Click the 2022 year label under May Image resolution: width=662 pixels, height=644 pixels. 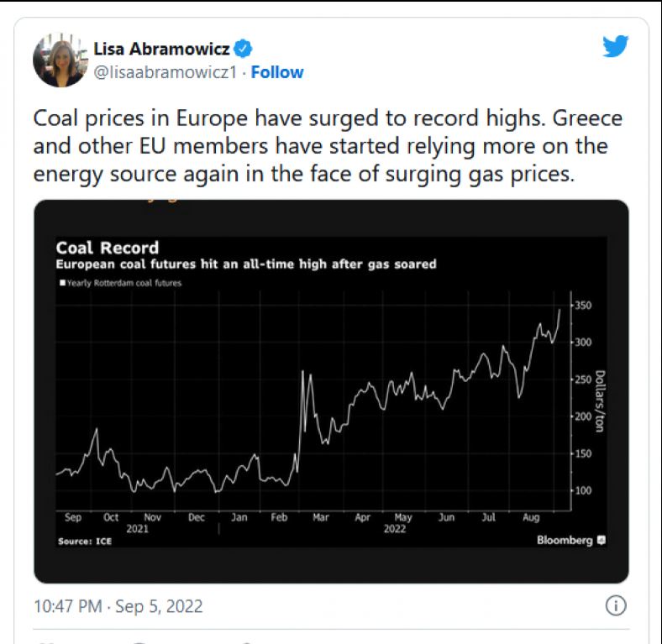[x=394, y=529]
